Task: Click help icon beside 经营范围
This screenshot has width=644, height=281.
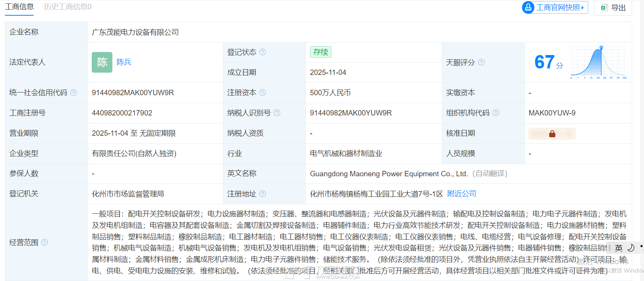Action: (44, 242)
